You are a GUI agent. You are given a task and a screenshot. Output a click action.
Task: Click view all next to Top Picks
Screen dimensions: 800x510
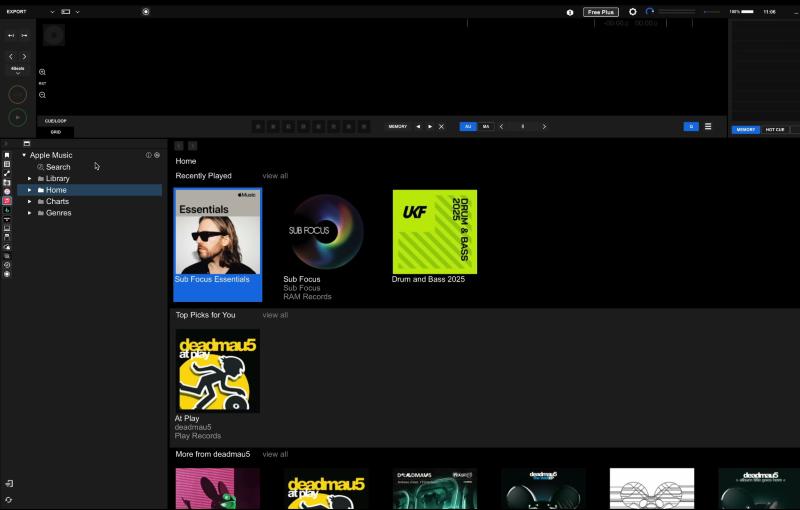pos(275,315)
